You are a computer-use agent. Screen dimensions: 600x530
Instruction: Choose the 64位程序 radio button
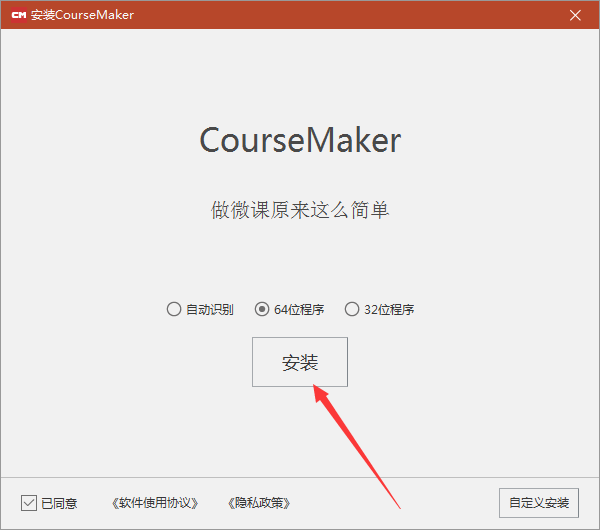point(262,309)
